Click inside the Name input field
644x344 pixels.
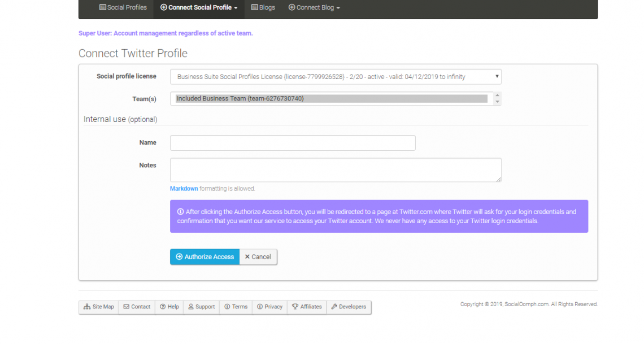[293, 142]
